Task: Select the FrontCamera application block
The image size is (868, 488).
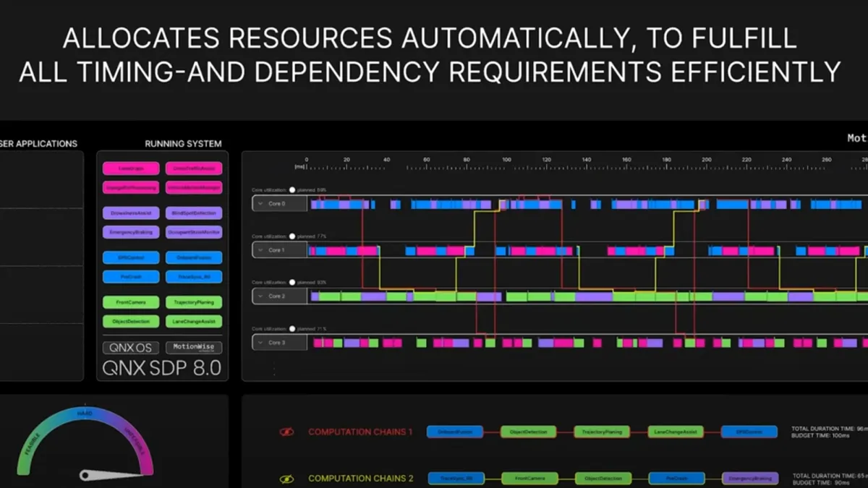Action: [130, 302]
